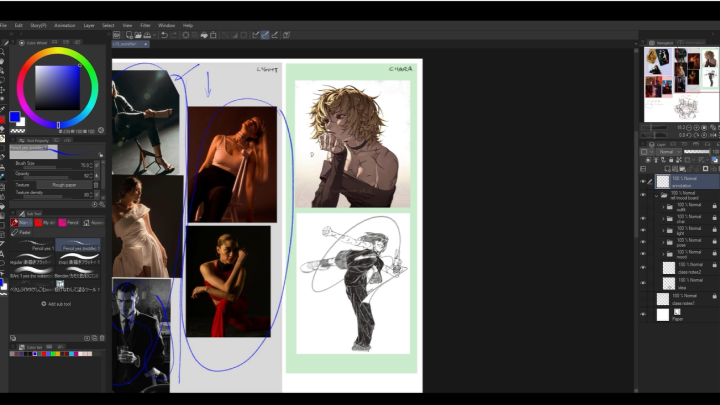
Task: Select the Pencil sub tool group
Action: (68, 223)
